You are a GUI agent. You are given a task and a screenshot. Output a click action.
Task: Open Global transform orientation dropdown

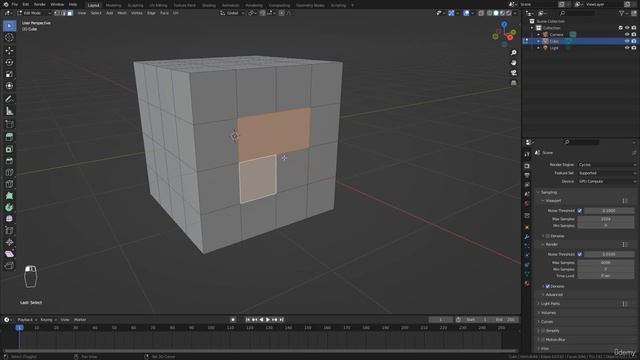pyautogui.click(x=232, y=13)
